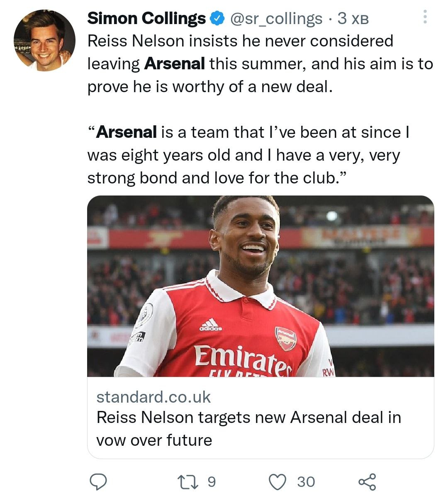Click the blue verified badge
This screenshot has height=501, width=448.
(217, 18)
